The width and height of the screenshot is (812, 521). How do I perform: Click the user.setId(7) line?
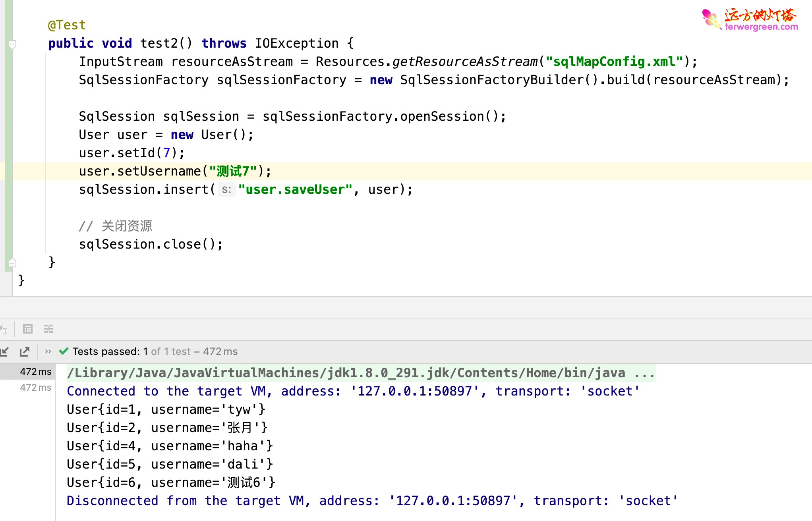click(132, 153)
